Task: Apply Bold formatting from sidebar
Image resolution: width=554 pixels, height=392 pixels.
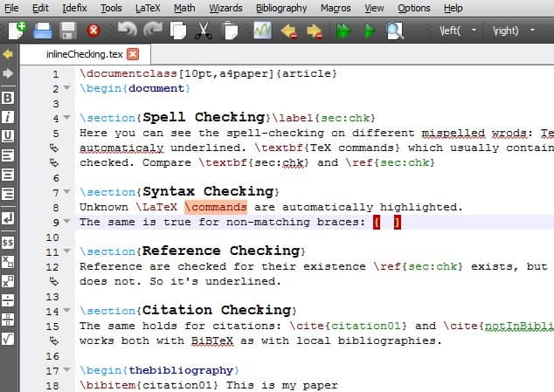Action: tap(8, 98)
